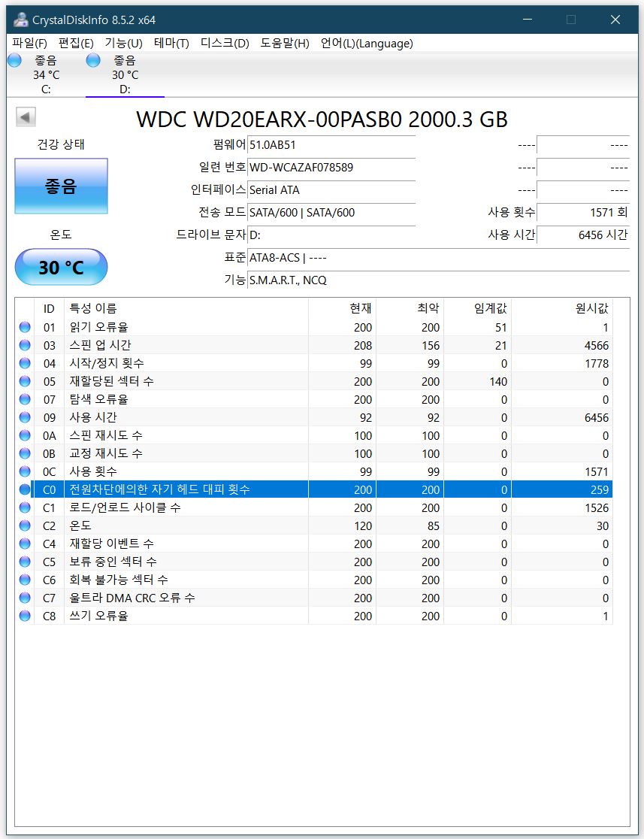Viewport: 644px width, 839px height.
Task: Click status orb for ID 0C 사용 횟수 row
Action: click(x=25, y=471)
